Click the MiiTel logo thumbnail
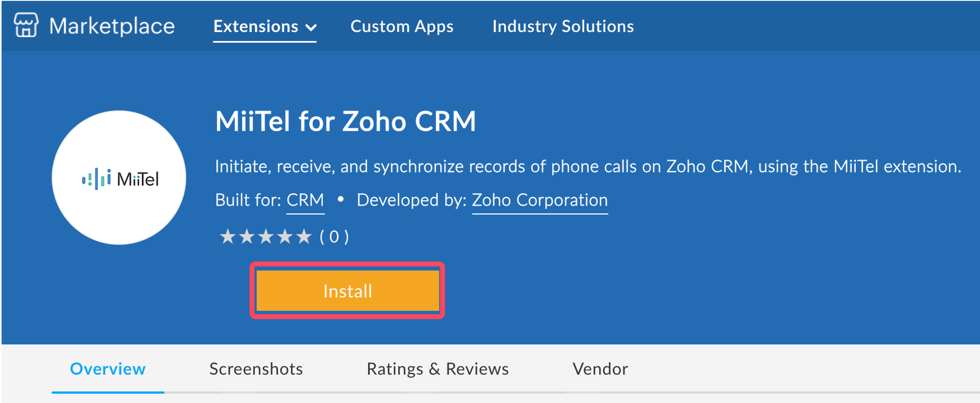Image resolution: width=980 pixels, height=403 pixels. click(x=119, y=178)
